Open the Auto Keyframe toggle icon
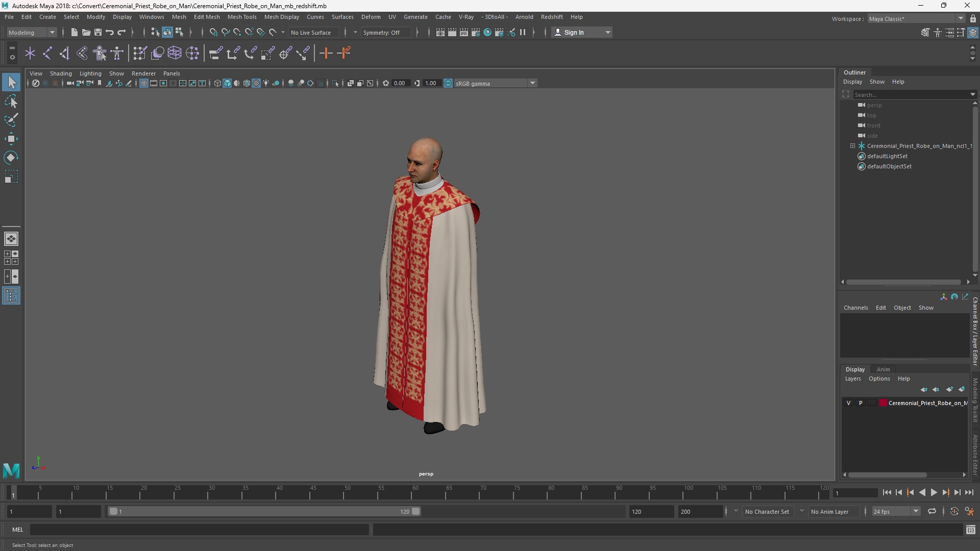980x551 pixels. click(x=954, y=511)
